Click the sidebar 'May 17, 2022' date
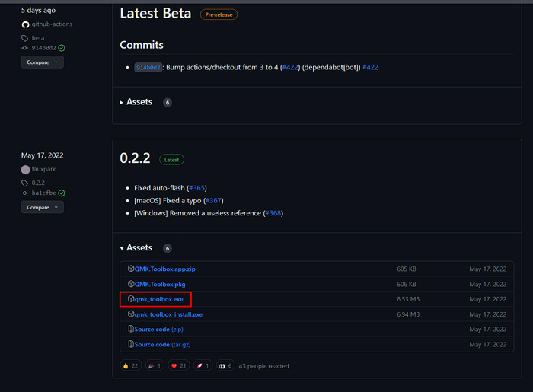Viewport: 533px width, 392px height. pyautogui.click(x=43, y=155)
